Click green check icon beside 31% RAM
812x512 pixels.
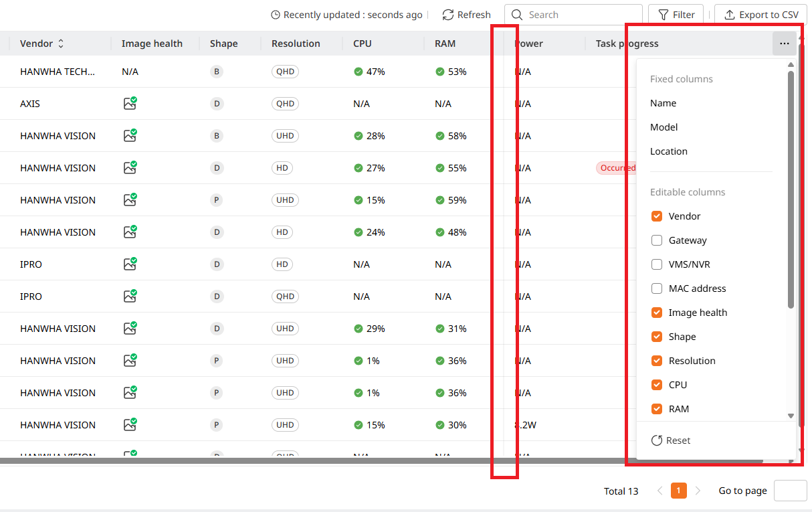click(x=440, y=329)
